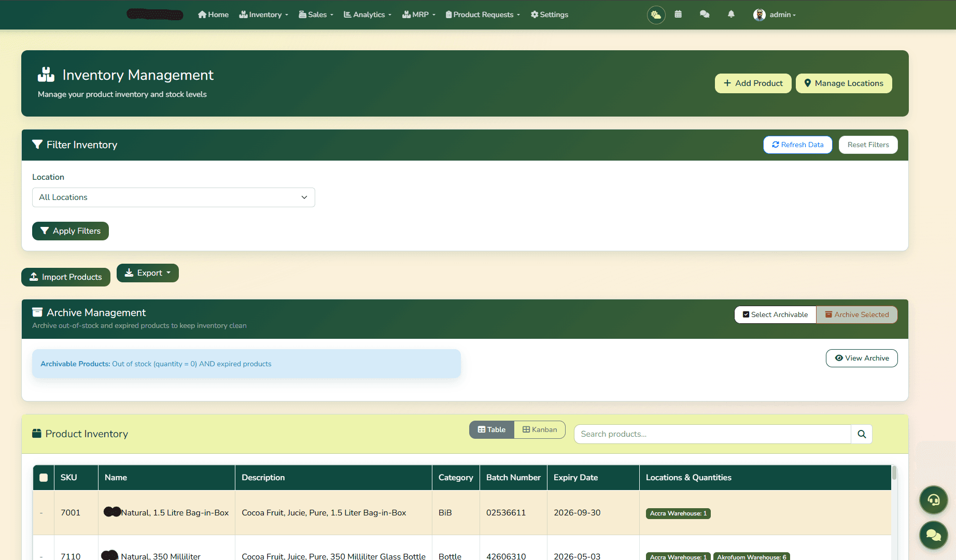Viewport: 956px width, 560px height.
Task: Open the calendar icon in navbar
Action: coord(678,15)
